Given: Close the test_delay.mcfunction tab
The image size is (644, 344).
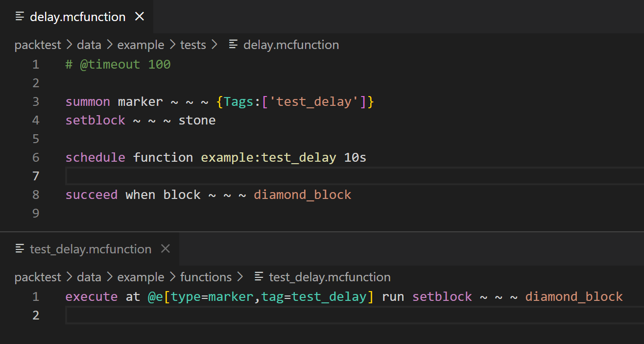Looking at the screenshot, I should [165, 248].
